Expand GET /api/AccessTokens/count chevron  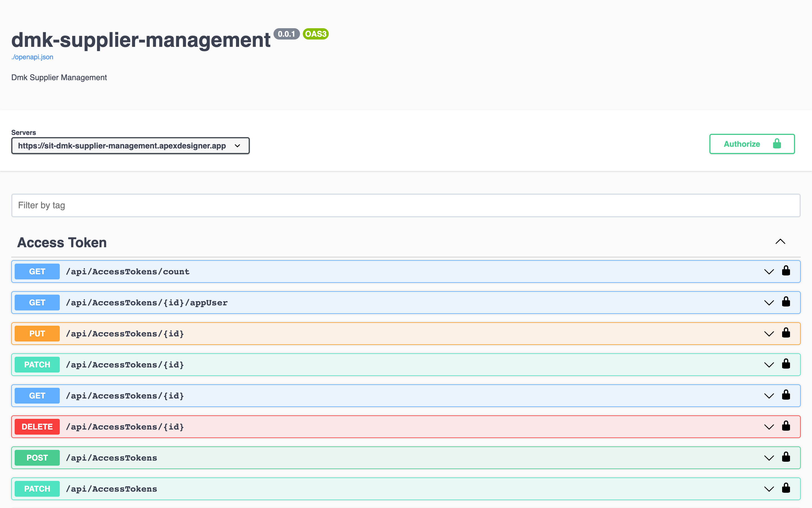click(x=769, y=272)
